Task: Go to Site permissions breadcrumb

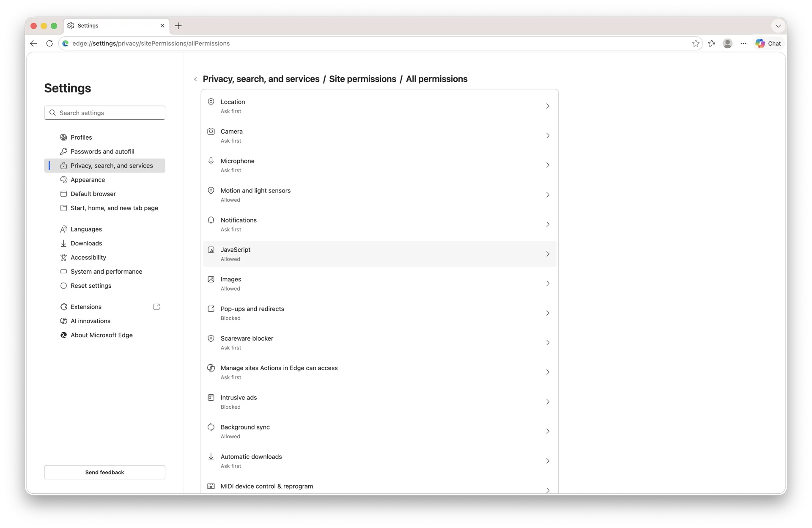Action: [x=362, y=79]
